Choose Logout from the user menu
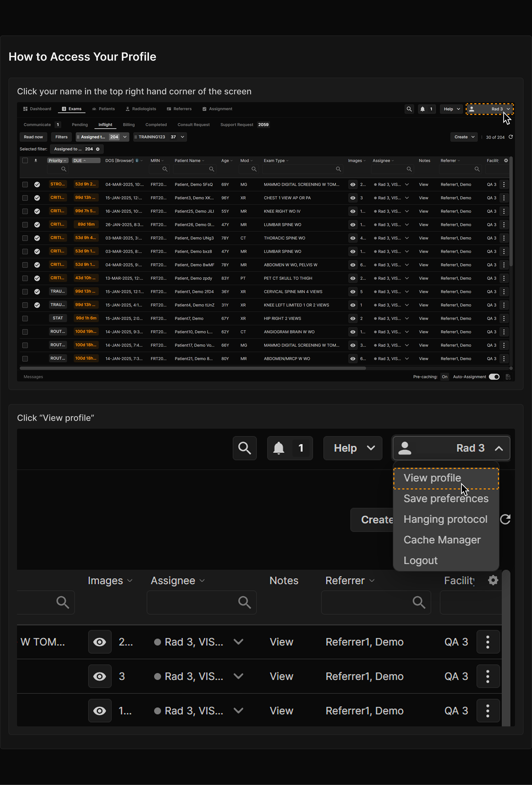This screenshot has height=785, width=532. click(446, 560)
